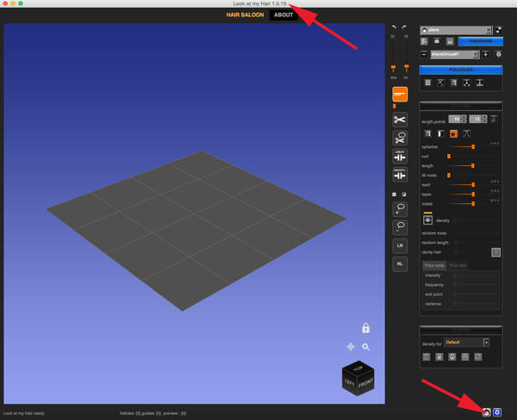Click the curl slider handle

[449, 156]
